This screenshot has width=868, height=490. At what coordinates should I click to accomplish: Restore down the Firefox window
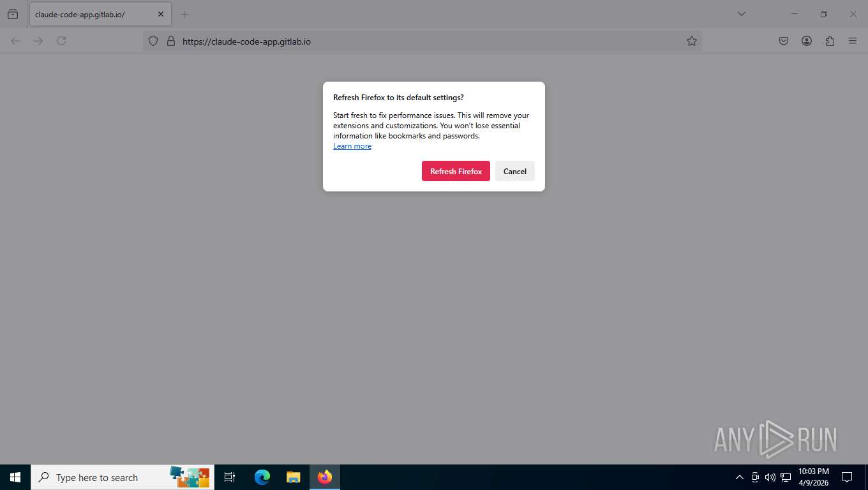(x=824, y=14)
